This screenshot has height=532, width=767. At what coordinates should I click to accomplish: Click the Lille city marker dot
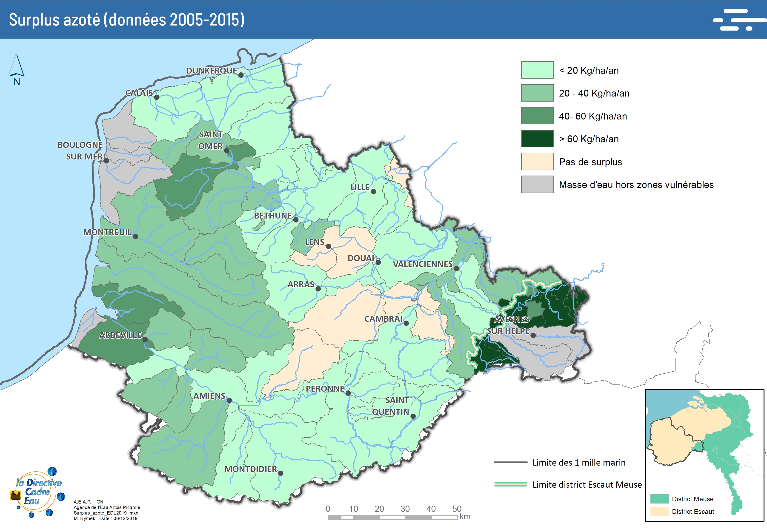pyautogui.click(x=373, y=192)
